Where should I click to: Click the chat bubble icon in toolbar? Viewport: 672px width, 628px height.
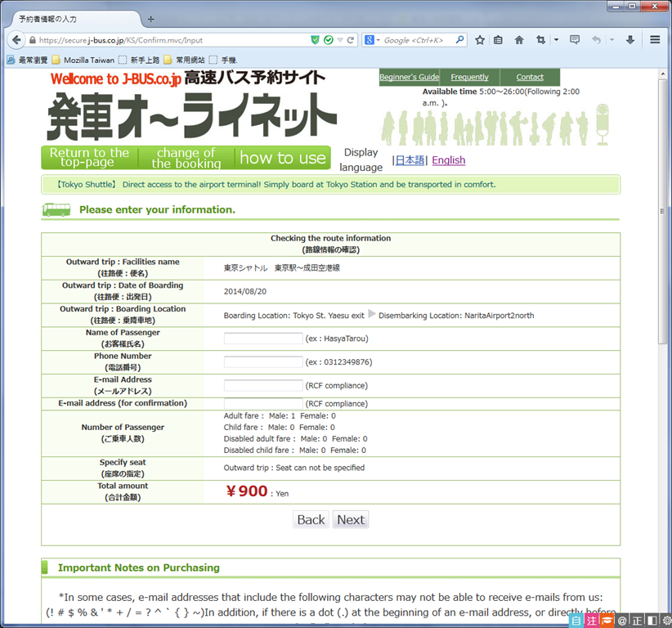pos(575,40)
